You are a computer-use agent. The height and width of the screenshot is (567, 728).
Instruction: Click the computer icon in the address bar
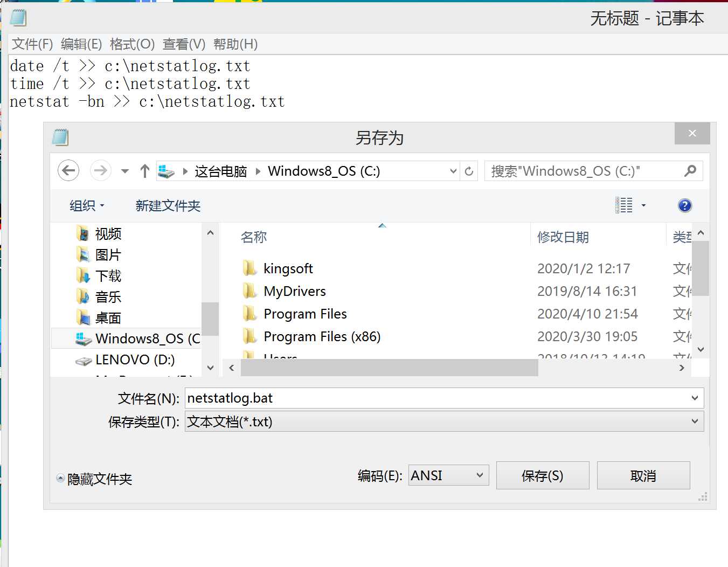pyautogui.click(x=167, y=171)
